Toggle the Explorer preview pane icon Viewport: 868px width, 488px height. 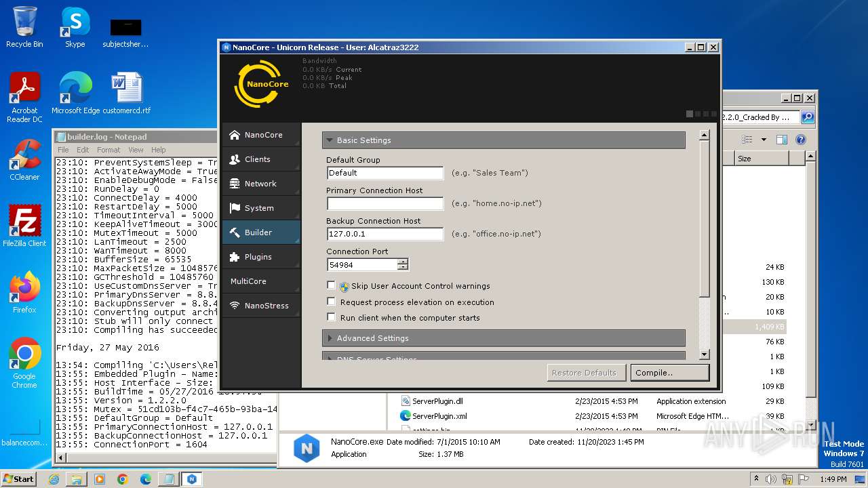[781, 140]
